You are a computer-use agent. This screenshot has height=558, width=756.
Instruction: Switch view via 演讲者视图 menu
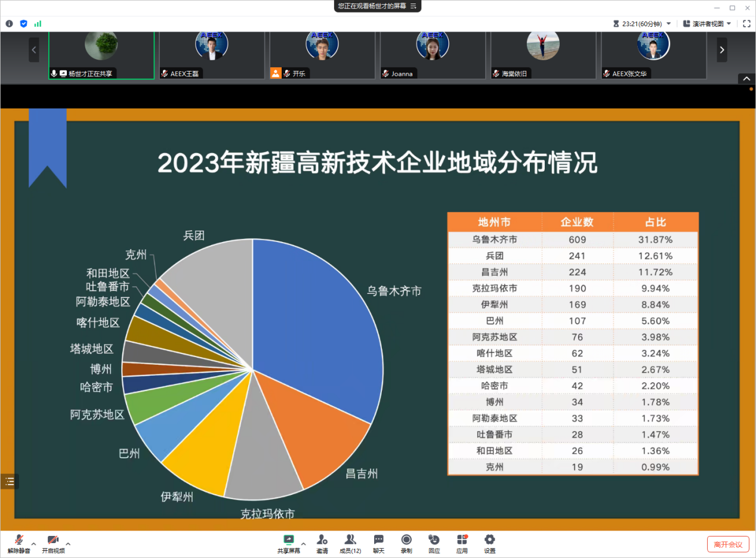coord(707,23)
